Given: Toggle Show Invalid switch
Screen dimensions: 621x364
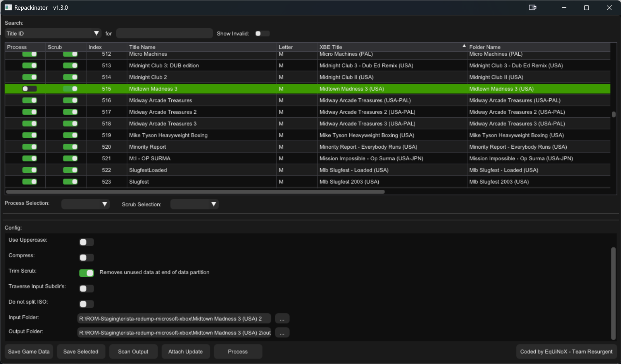Looking at the screenshot, I should click(x=262, y=34).
